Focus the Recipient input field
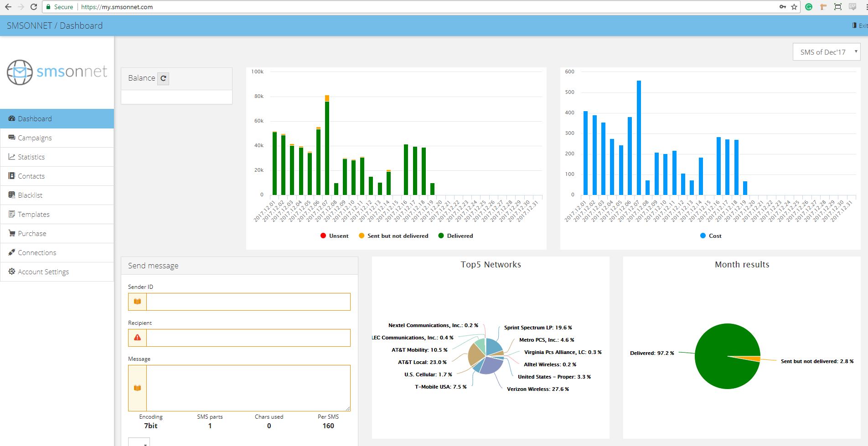This screenshot has width=868, height=446. 248,338
